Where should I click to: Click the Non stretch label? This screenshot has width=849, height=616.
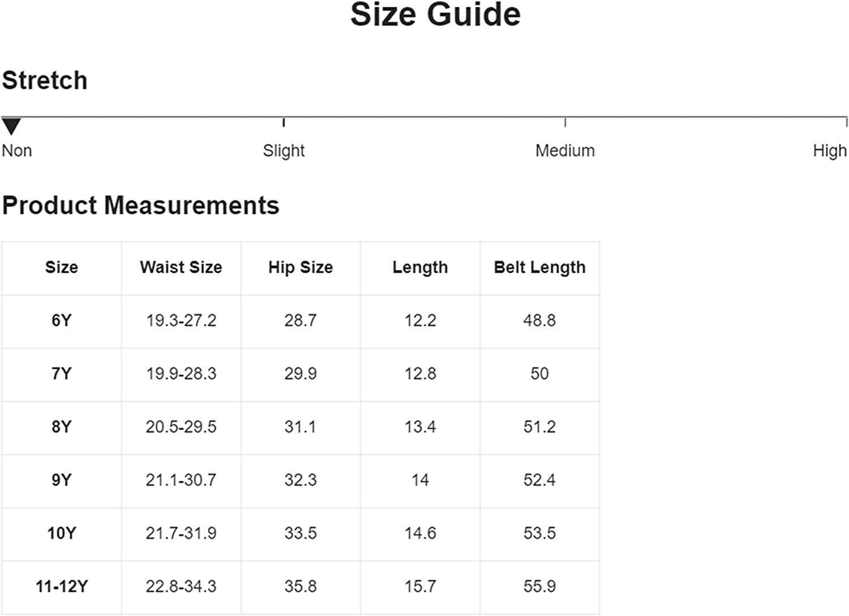[17, 150]
